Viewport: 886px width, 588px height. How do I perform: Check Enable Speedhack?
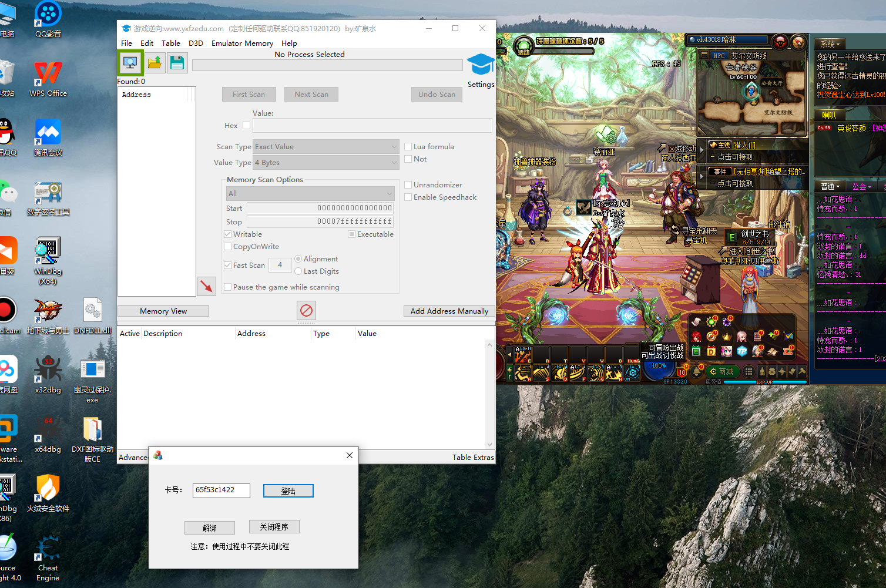click(408, 197)
